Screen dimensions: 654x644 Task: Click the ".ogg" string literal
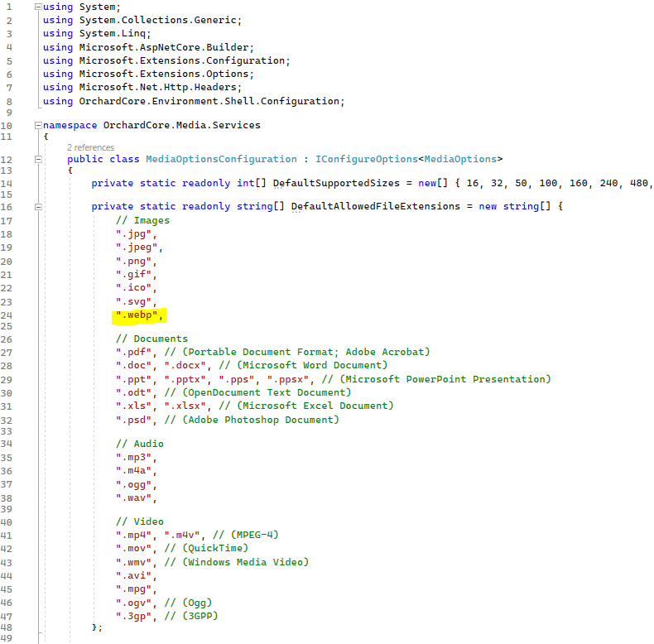click(133, 485)
